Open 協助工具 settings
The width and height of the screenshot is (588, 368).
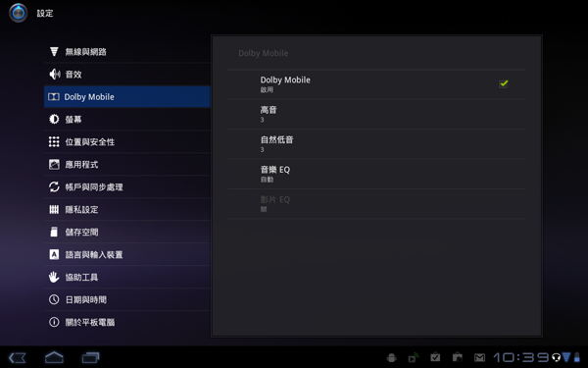pyautogui.click(x=127, y=277)
